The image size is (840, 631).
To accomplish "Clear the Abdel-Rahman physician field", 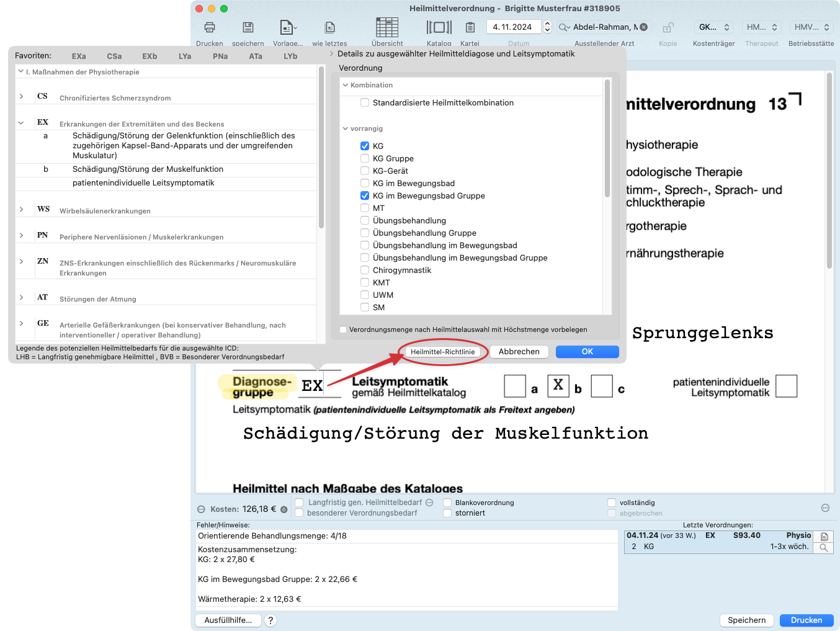I will click(644, 27).
